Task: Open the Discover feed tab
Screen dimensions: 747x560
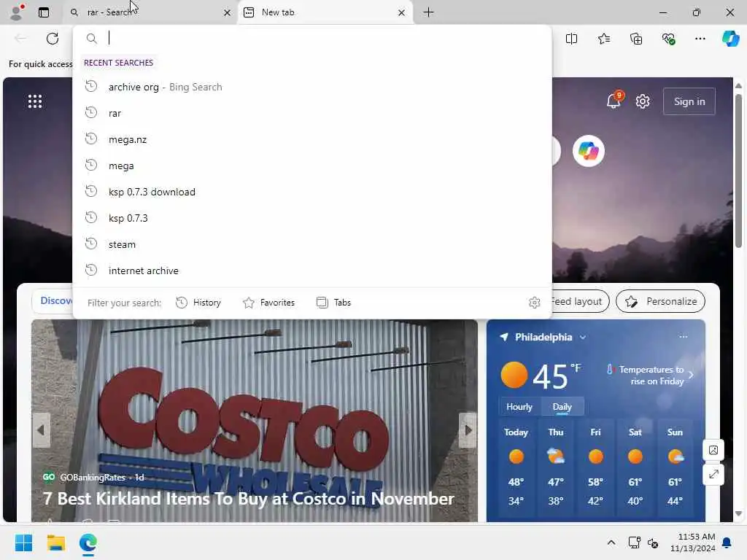Action: coord(53,301)
